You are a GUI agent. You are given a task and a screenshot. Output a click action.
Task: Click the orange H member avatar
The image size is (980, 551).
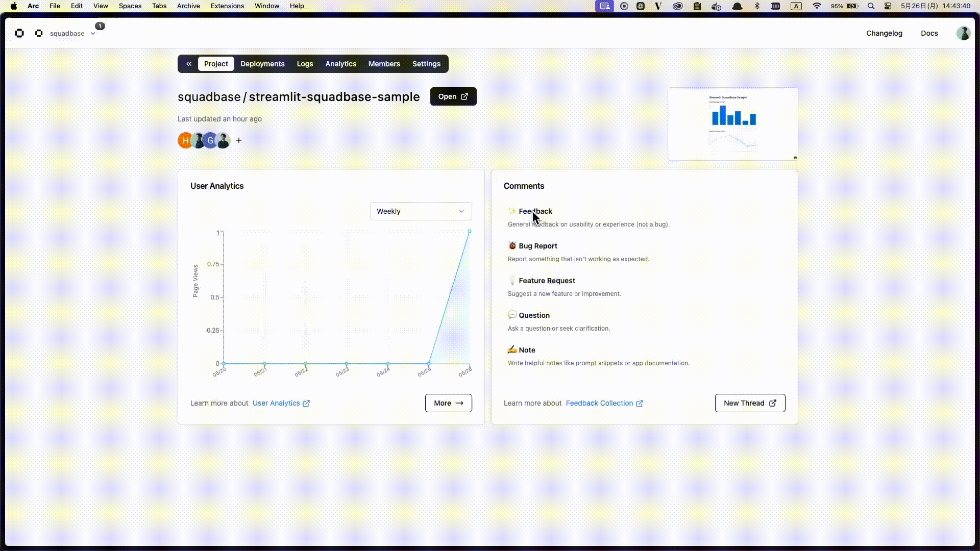pyautogui.click(x=185, y=140)
